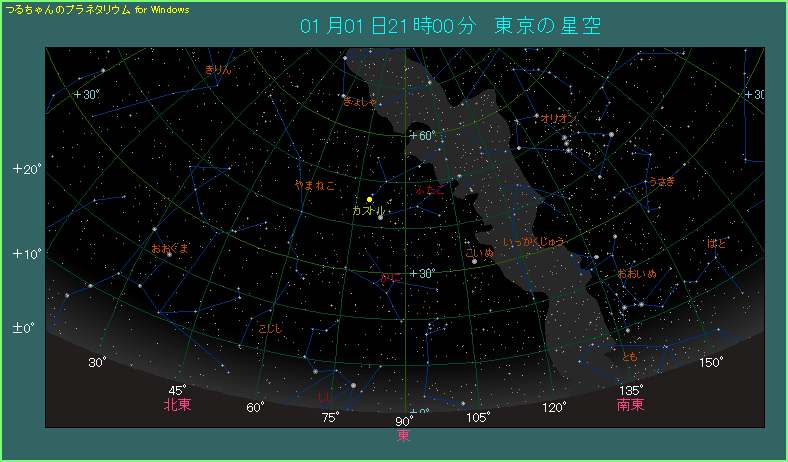Click the うさぎ constellation label
This screenshot has height=462, width=788.
[661, 181]
